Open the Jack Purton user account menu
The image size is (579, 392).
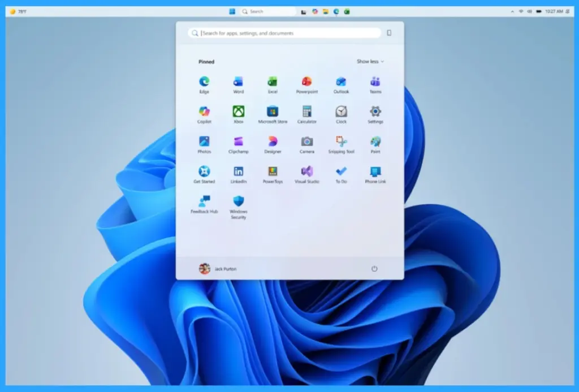[218, 269]
